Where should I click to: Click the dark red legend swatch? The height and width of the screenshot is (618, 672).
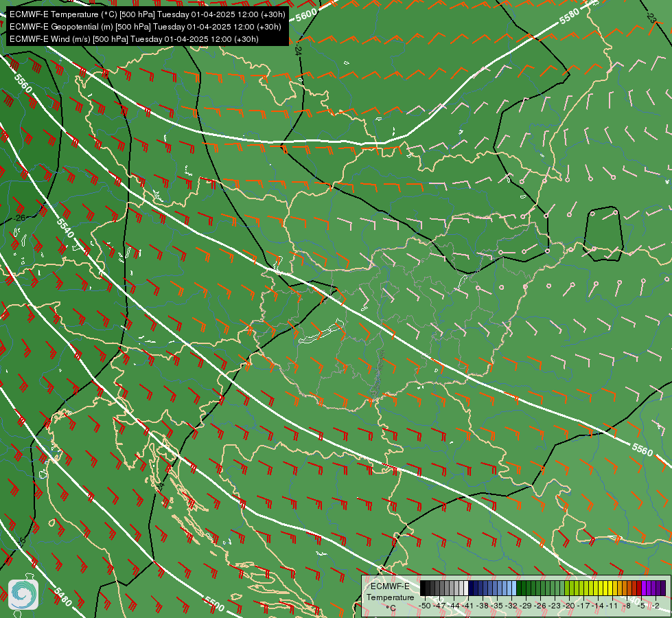[639, 588]
